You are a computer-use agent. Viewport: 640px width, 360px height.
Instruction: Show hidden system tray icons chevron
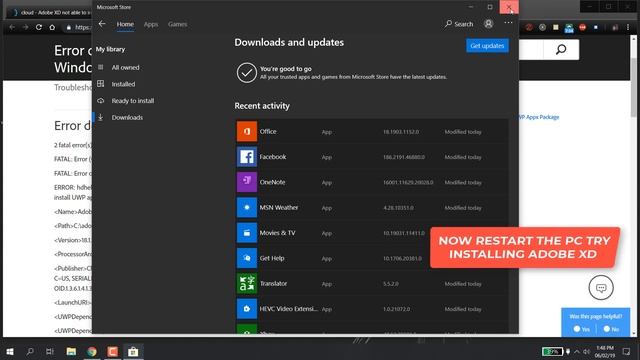point(577,351)
